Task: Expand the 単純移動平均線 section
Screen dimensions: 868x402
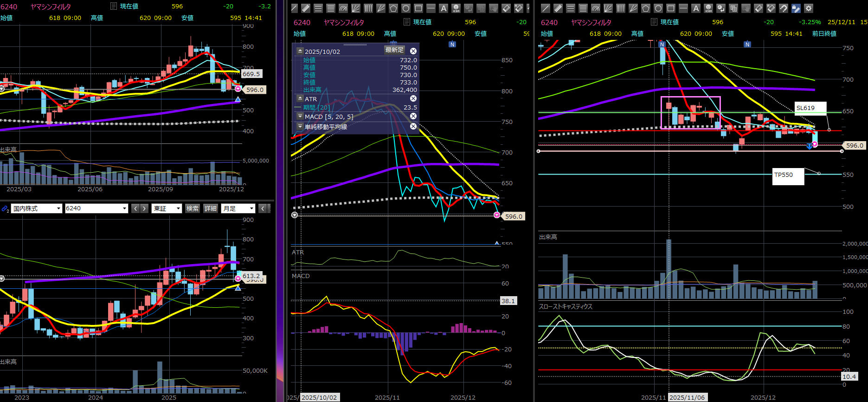Action: click(300, 126)
